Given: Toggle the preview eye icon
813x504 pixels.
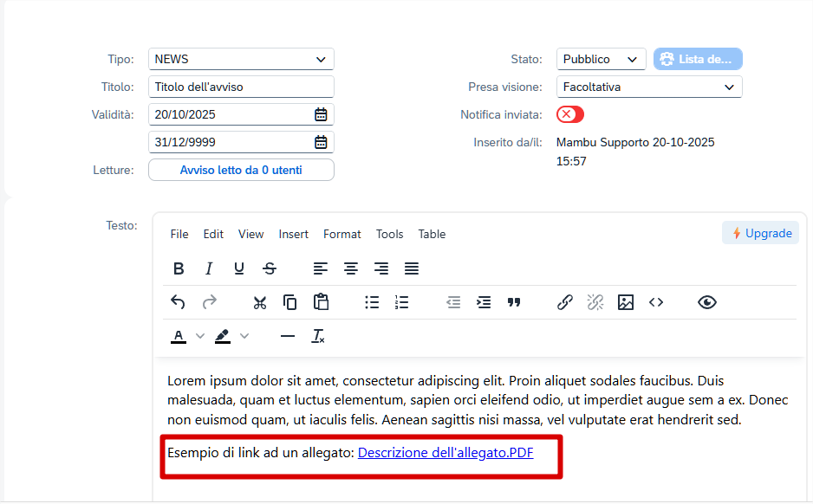Looking at the screenshot, I should 707,302.
